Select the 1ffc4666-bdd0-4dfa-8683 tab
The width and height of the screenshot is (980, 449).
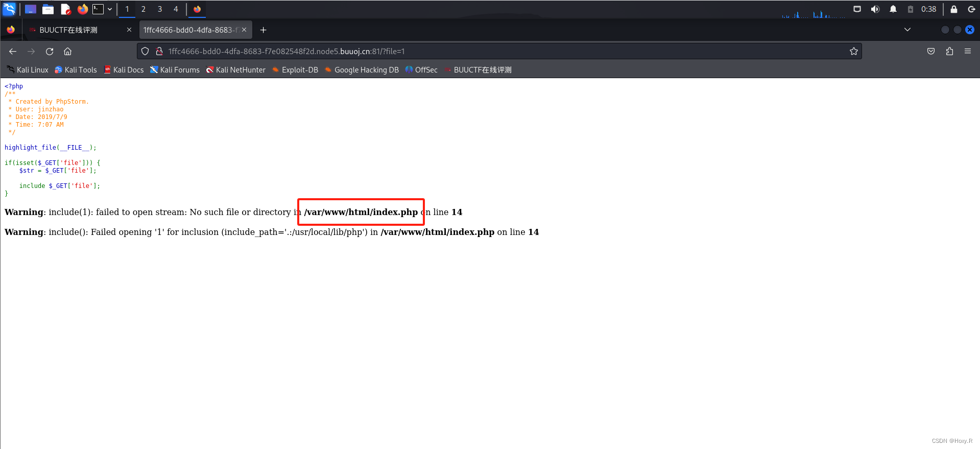click(195, 30)
